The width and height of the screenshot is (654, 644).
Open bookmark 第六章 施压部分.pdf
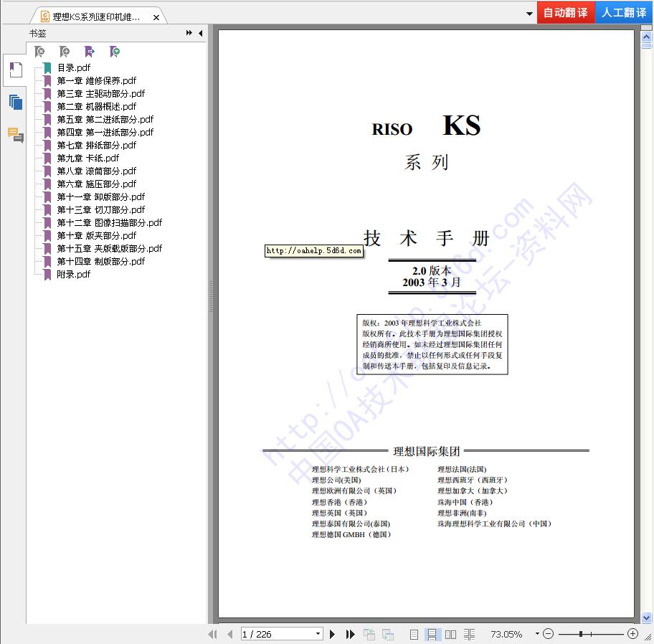coord(96,184)
